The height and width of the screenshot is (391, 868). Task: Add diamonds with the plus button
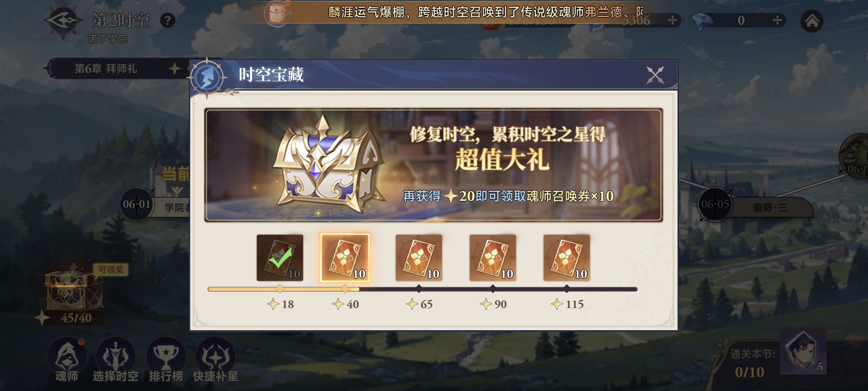(x=777, y=20)
